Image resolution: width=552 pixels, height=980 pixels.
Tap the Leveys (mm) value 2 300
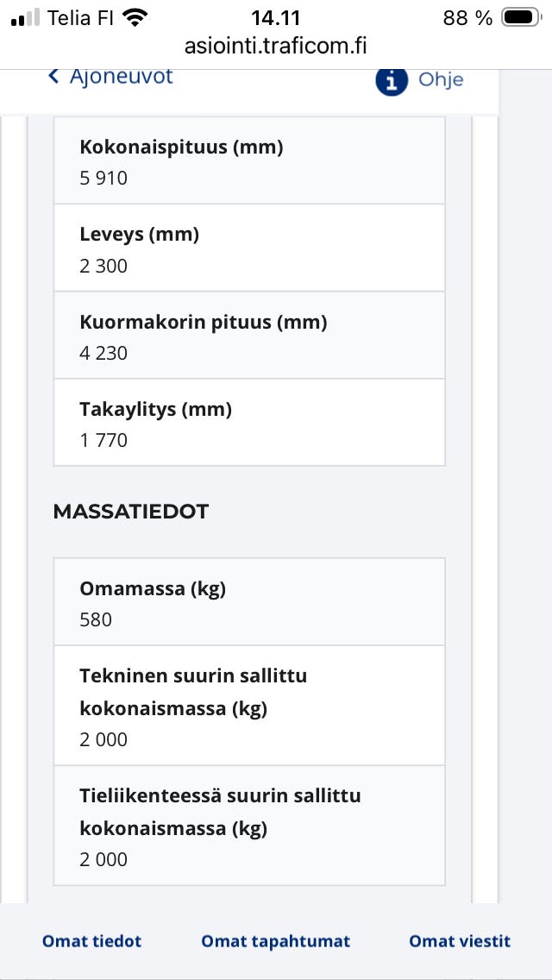103,266
